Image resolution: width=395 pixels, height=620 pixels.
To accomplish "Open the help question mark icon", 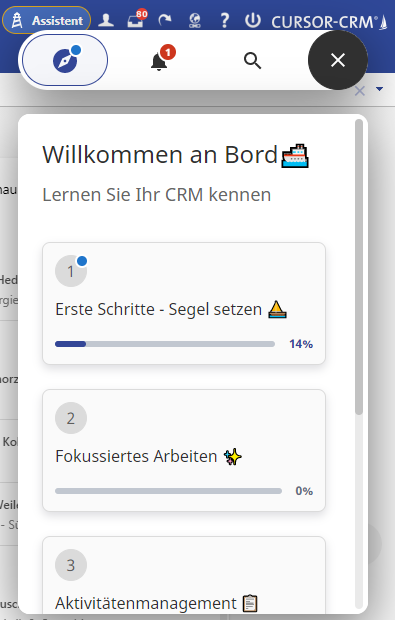I will pyautogui.click(x=224, y=20).
